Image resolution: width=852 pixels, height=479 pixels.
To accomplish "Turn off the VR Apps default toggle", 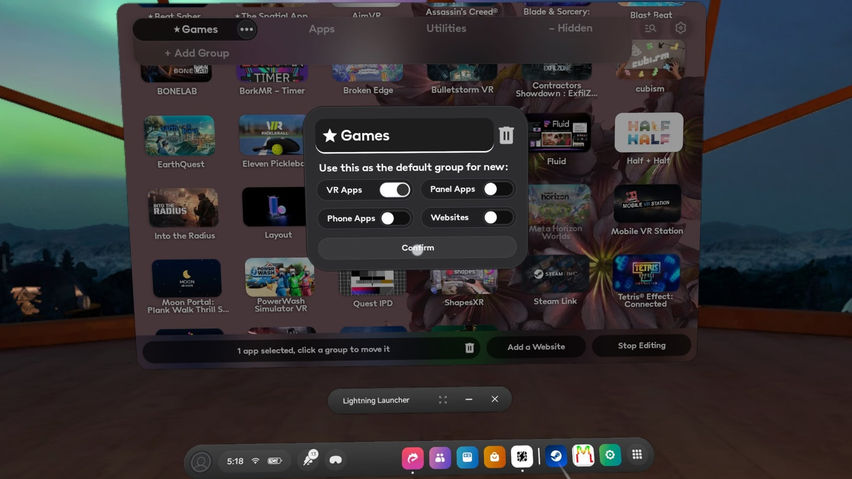I will pos(394,190).
